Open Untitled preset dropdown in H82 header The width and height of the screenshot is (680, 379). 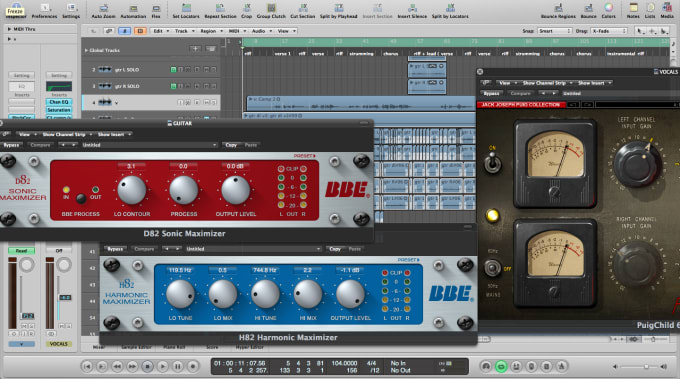pos(254,249)
